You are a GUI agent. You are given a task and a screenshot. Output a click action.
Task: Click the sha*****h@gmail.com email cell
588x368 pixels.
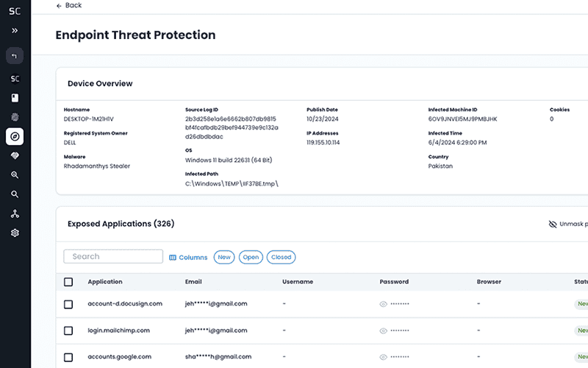tap(218, 357)
